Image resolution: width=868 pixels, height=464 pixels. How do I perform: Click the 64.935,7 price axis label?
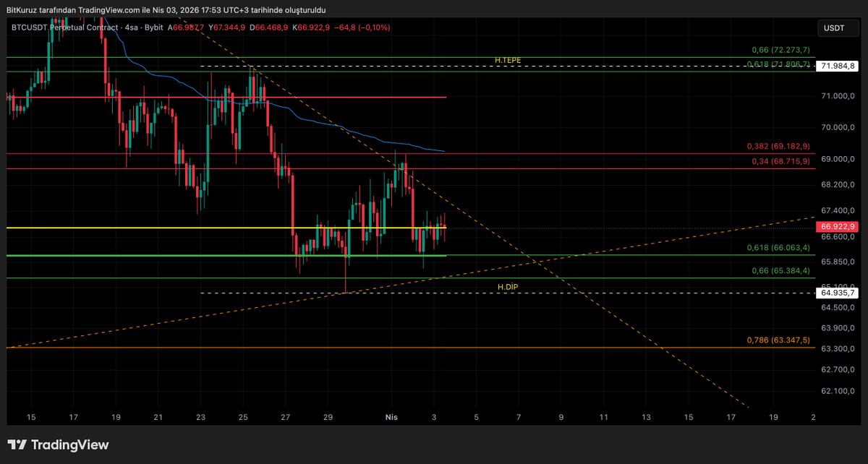836,293
